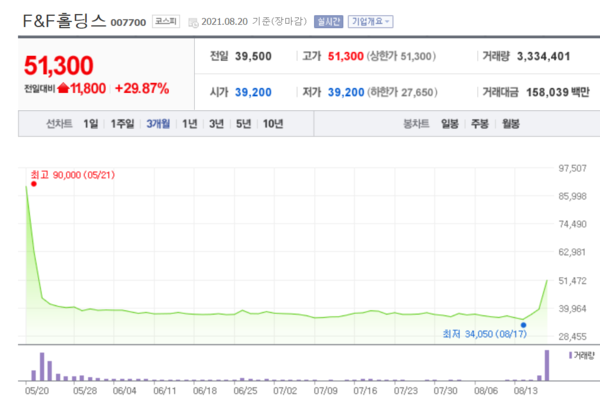Click the 07/02 date axis label

coord(285,391)
